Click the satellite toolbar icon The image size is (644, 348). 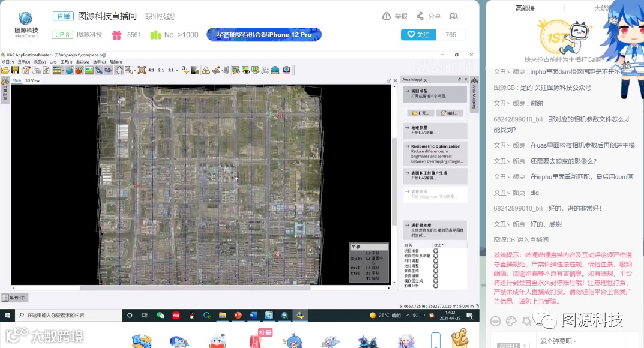[x=99, y=70]
